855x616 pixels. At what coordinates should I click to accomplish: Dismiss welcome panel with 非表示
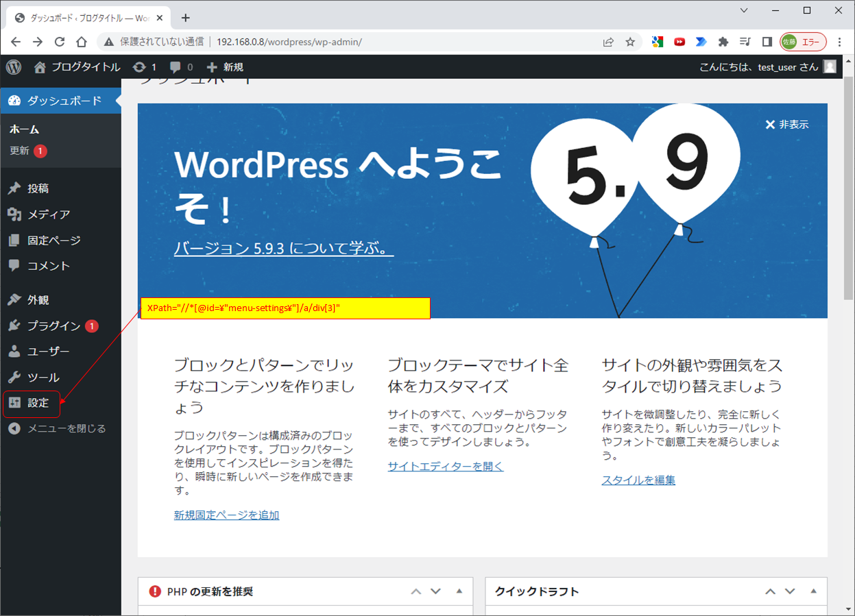tap(786, 125)
